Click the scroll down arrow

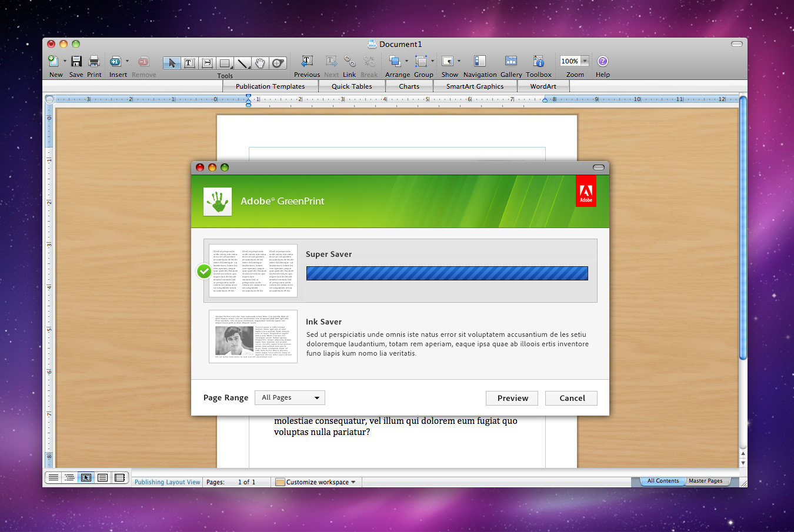(743, 463)
